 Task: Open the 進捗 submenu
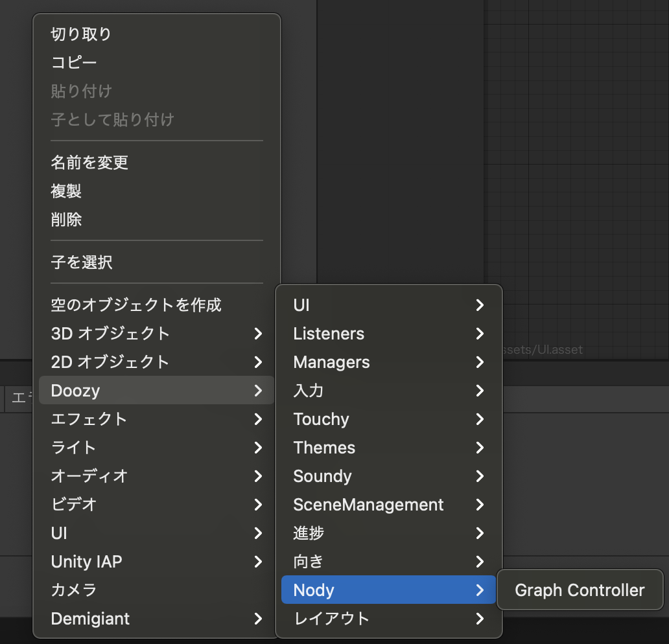point(389,533)
